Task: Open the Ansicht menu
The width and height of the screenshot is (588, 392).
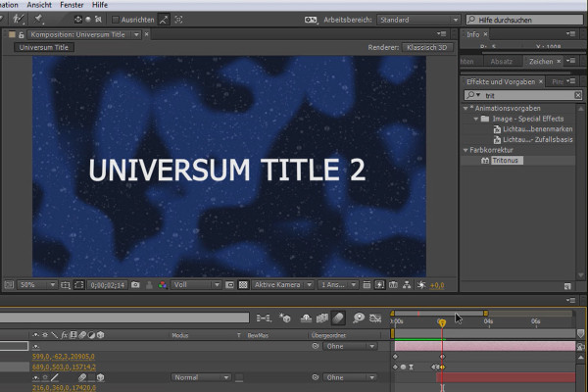Action: pos(39,5)
